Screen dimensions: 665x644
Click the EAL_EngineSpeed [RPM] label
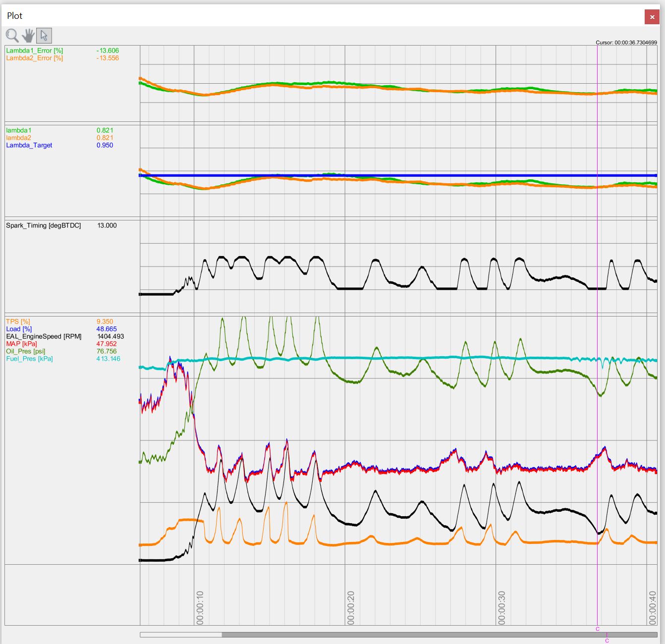pyautogui.click(x=44, y=336)
